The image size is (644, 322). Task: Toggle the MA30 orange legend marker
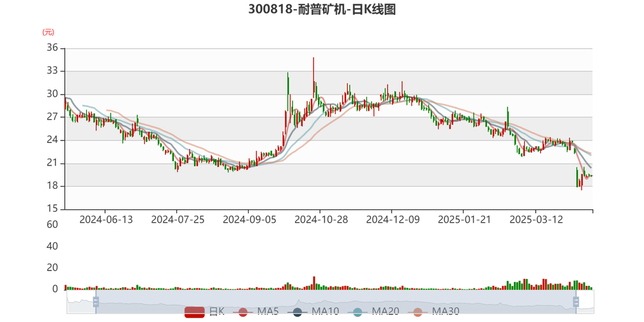click(418, 312)
